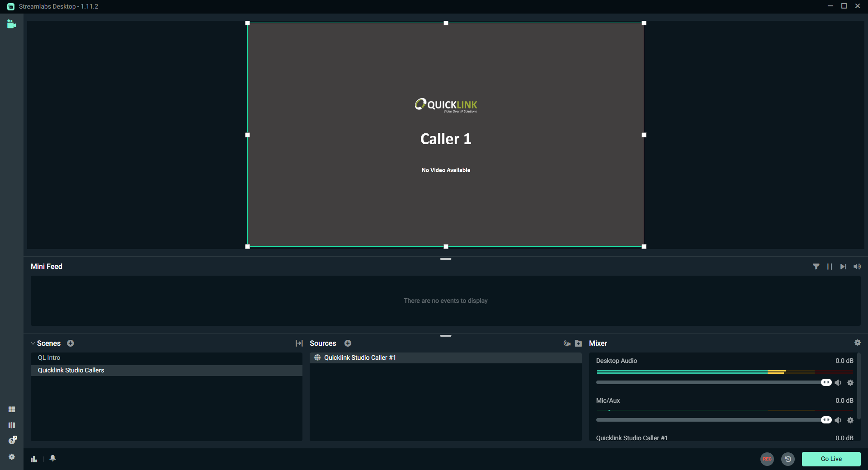Maximize the Streamlabs Desktop window
This screenshot has width=868, height=470.
(x=844, y=6)
